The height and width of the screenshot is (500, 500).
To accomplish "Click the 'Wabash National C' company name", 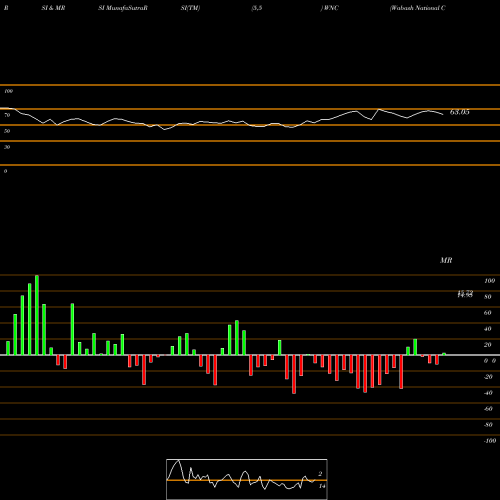I will (418, 8).
